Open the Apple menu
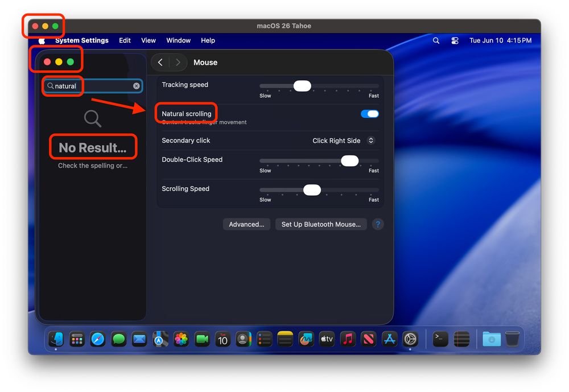This screenshot has width=569, height=392. (x=42, y=40)
